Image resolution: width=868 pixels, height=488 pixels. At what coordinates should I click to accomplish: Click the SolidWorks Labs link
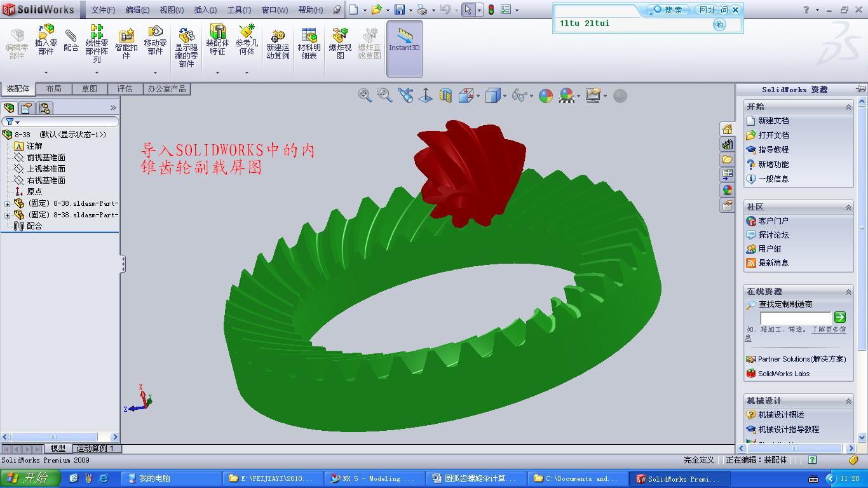point(783,374)
